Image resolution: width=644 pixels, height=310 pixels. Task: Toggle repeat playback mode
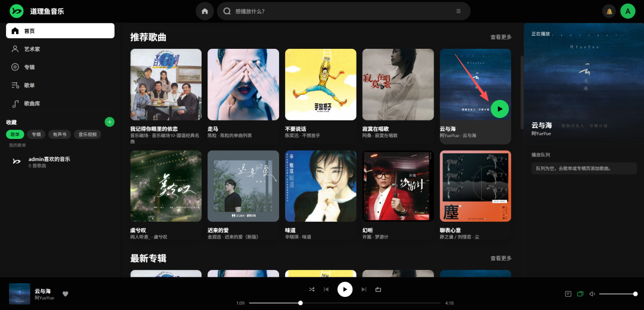click(x=378, y=290)
